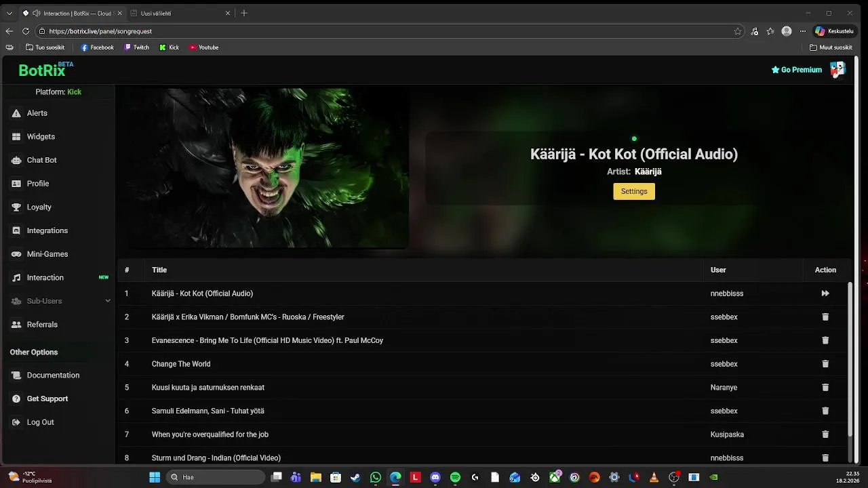Open the tab list dropdown

[x=9, y=13]
